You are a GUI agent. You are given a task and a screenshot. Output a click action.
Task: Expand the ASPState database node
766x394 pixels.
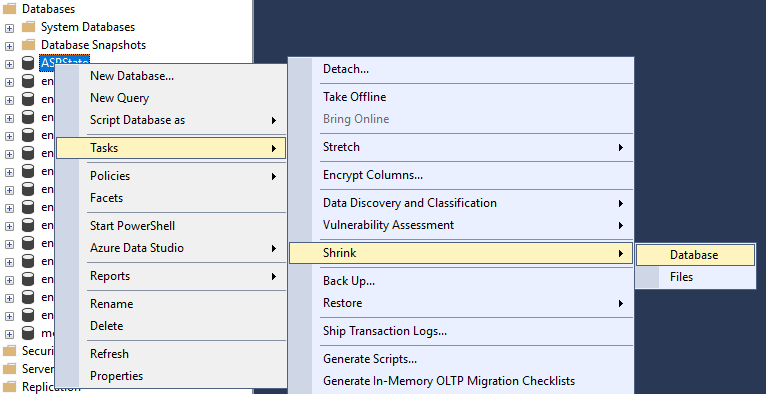click(x=9, y=64)
